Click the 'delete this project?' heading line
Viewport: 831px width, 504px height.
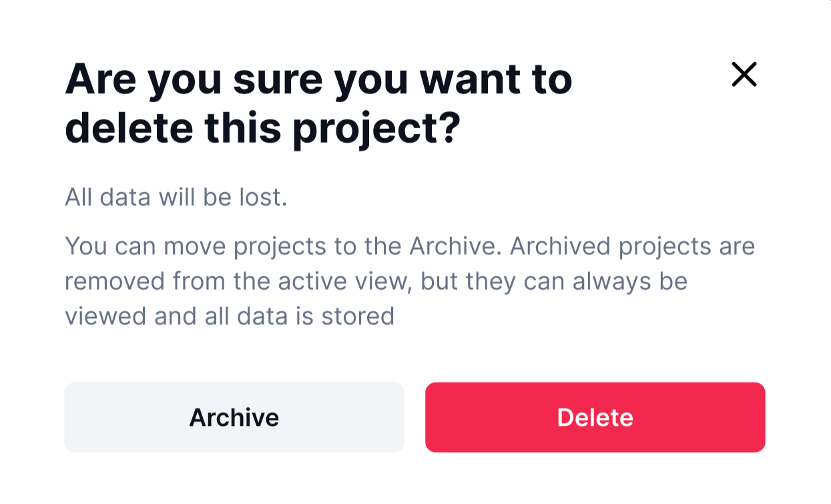click(x=263, y=129)
